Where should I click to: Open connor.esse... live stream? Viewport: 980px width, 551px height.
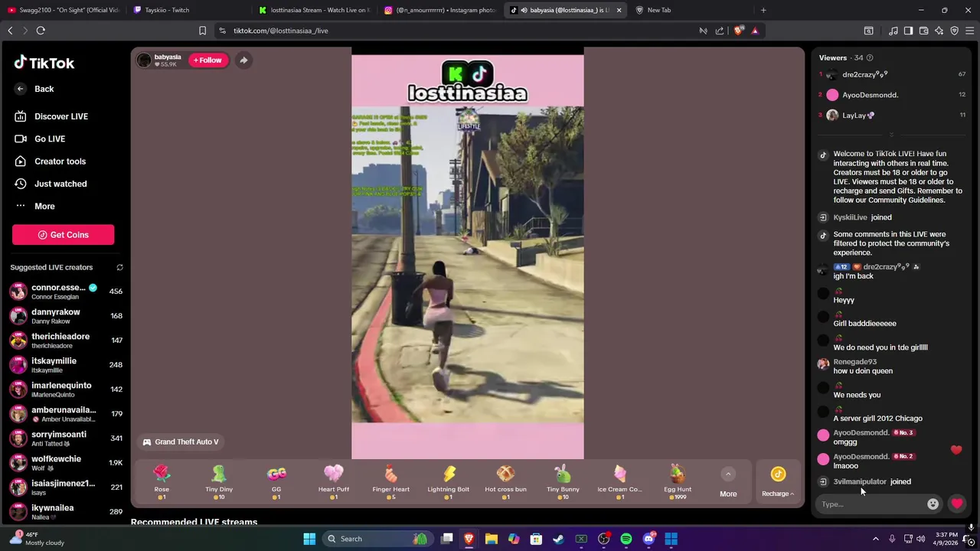coord(65,292)
